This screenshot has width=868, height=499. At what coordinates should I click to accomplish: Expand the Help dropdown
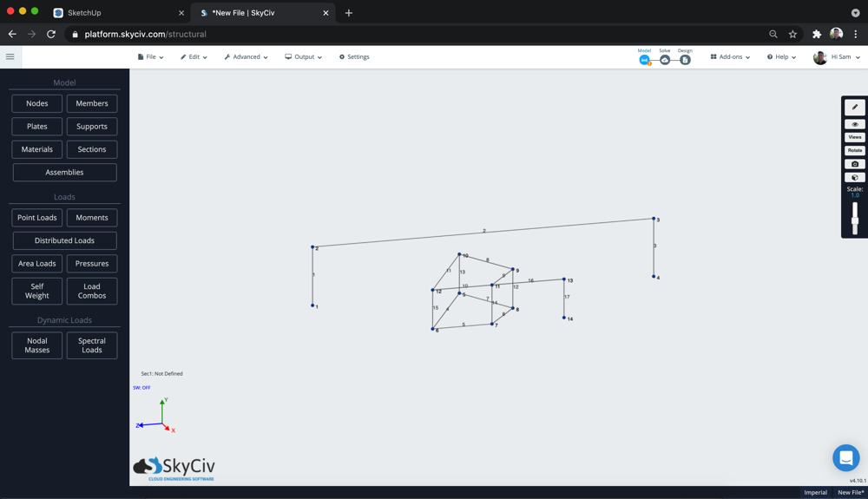(781, 57)
